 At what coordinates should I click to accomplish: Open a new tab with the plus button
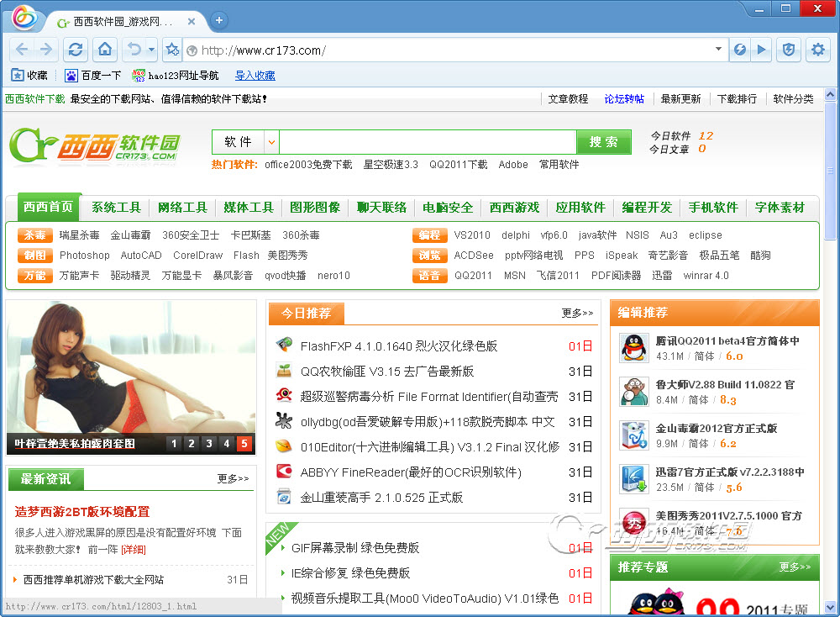[219, 20]
